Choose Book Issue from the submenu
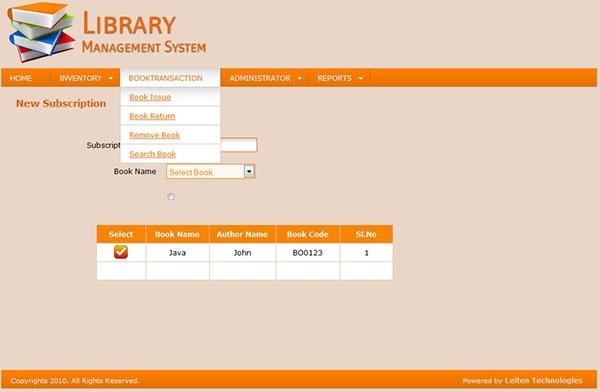The height and width of the screenshot is (392, 600). coord(150,97)
